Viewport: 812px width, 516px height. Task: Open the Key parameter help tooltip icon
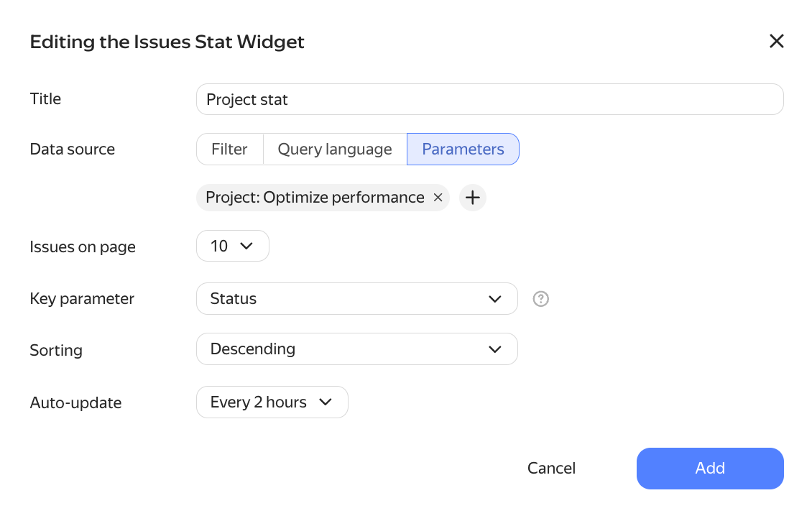pos(540,299)
